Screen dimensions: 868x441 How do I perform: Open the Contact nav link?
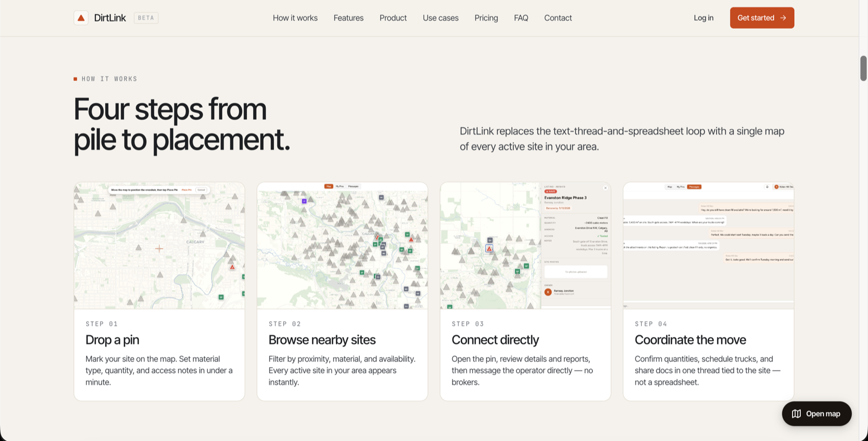(x=558, y=18)
